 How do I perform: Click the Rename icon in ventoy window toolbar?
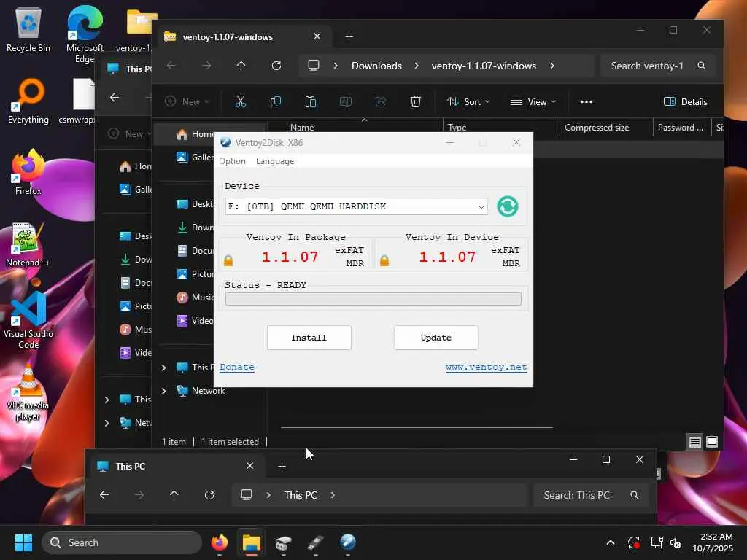pos(345,101)
